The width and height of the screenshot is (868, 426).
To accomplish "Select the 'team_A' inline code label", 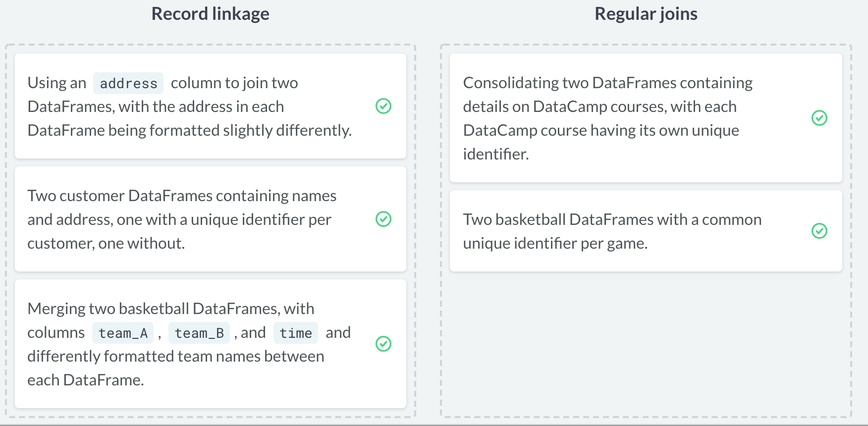I will pyautogui.click(x=123, y=333).
